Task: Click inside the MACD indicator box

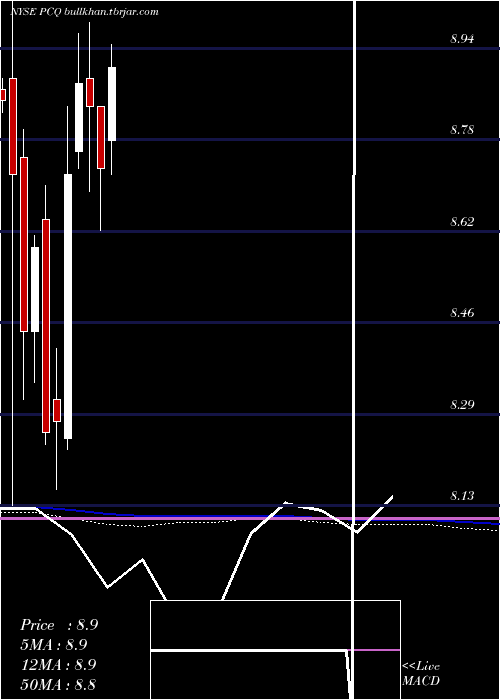Action: point(275,650)
